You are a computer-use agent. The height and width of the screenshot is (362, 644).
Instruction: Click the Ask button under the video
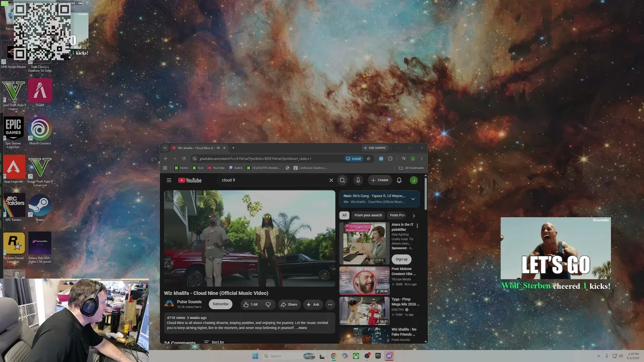click(x=312, y=304)
